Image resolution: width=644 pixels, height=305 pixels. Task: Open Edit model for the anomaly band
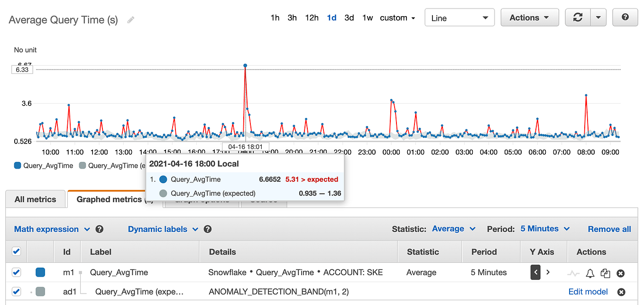[588, 292]
